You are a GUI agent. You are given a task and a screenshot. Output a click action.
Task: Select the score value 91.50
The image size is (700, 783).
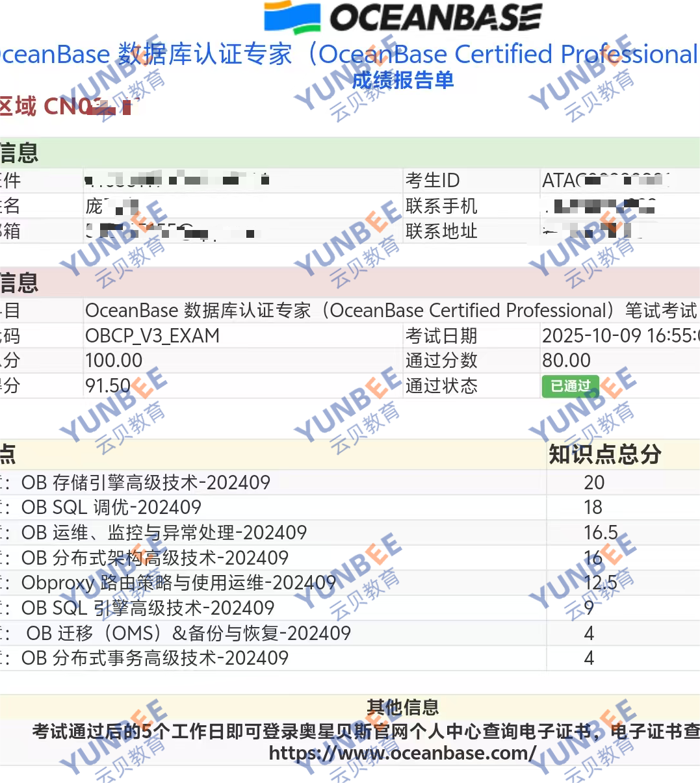click(x=108, y=386)
